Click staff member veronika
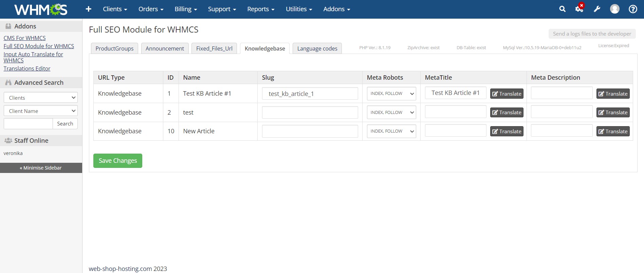Screen dimensions: 644x273 click(x=13, y=153)
